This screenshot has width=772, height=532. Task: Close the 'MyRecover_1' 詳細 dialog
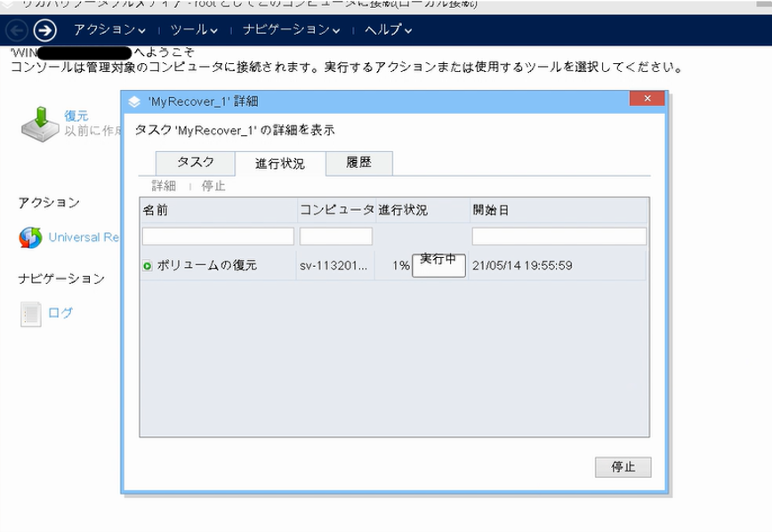647,99
